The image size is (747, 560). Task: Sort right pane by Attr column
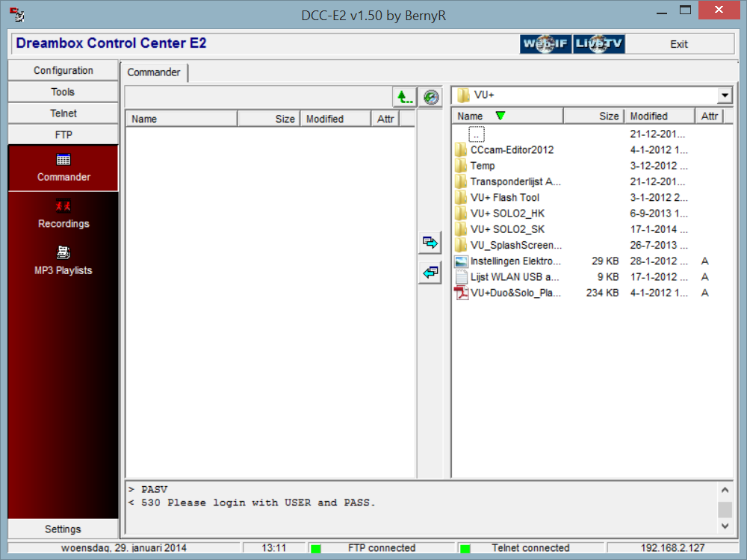[710, 116]
